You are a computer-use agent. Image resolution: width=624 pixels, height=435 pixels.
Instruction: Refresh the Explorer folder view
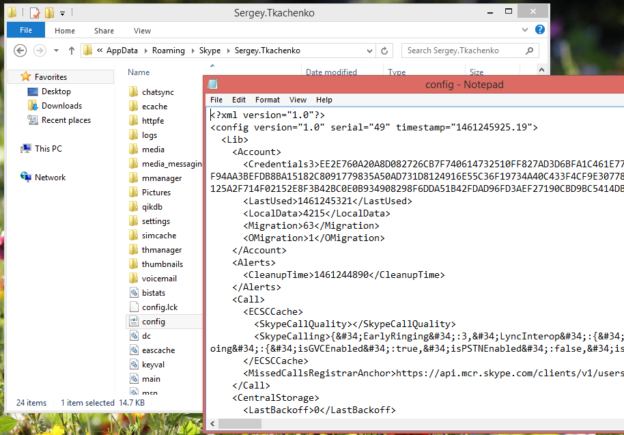[x=384, y=51]
